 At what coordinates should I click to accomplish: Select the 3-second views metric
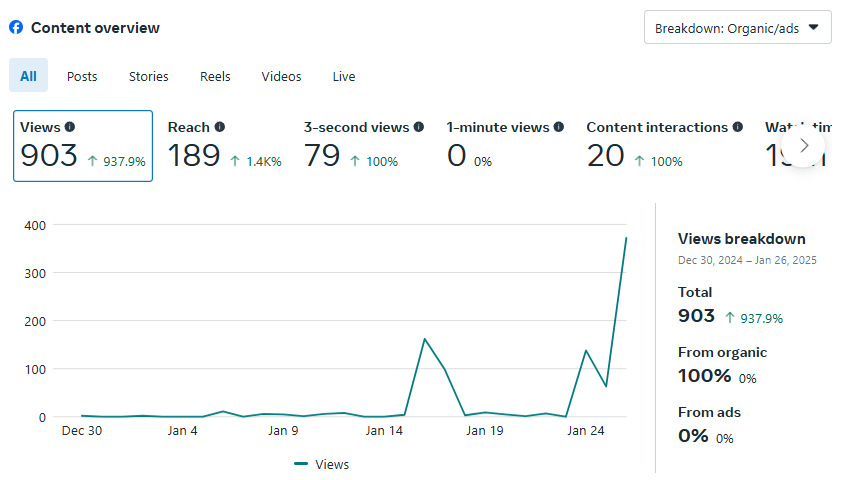click(364, 146)
